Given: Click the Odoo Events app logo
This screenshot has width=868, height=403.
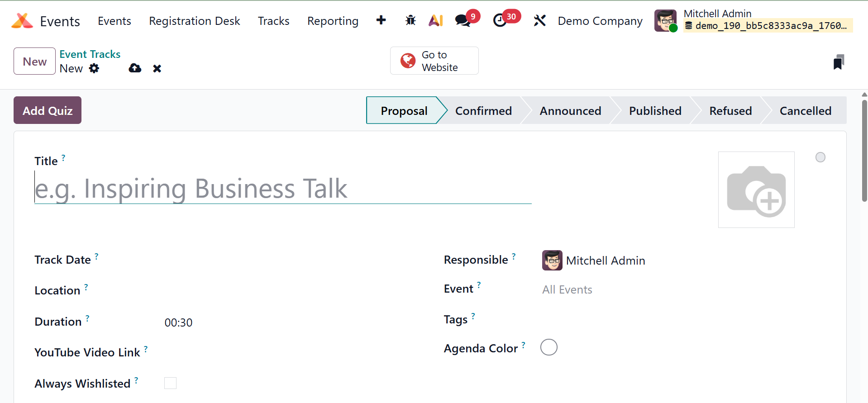Looking at the screenshot, I should [x=22, y=21].
